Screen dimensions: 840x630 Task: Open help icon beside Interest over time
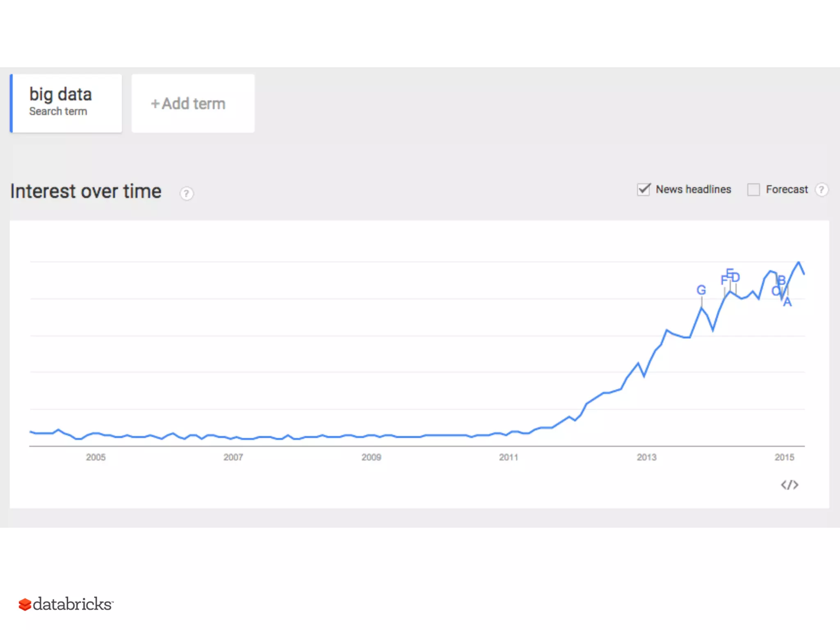pos(187,193)
